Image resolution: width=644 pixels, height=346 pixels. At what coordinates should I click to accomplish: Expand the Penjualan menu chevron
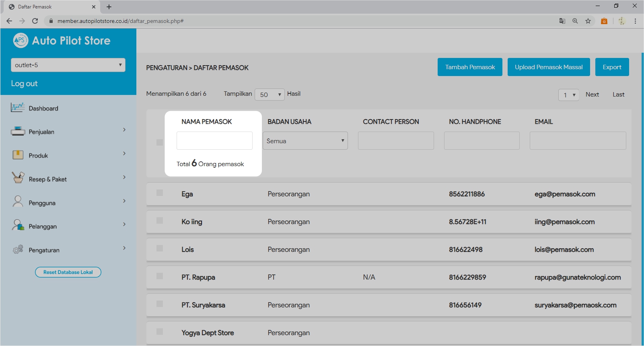coord(124,130)
